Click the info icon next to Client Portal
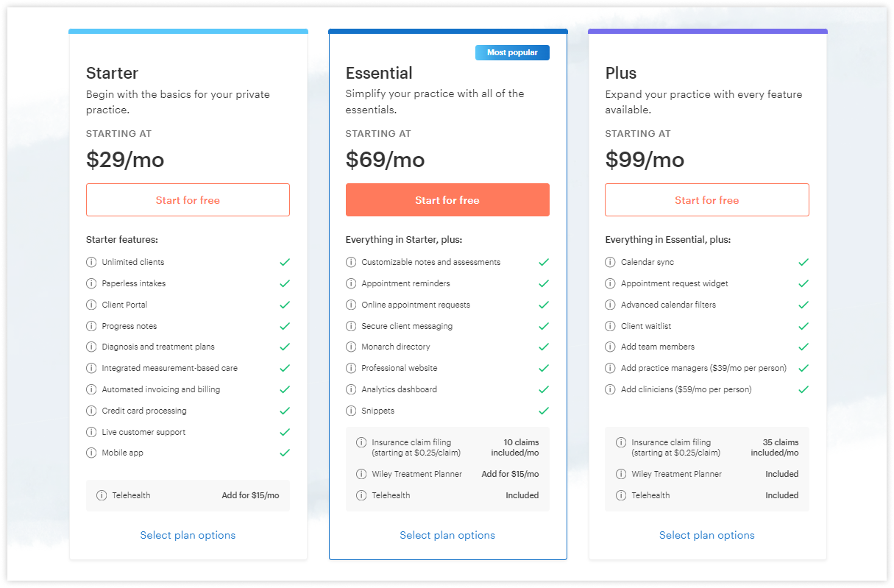The width and height of the screenshot is (894, 588). tap(91, 305)
